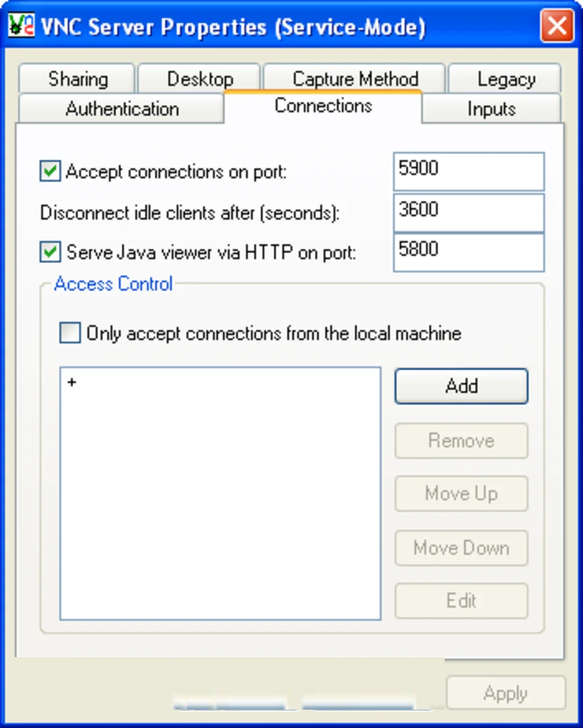583x728 pixels.
Task: Click the port field showing 5900
Action: pyautogui.click(x=469, y=171)
